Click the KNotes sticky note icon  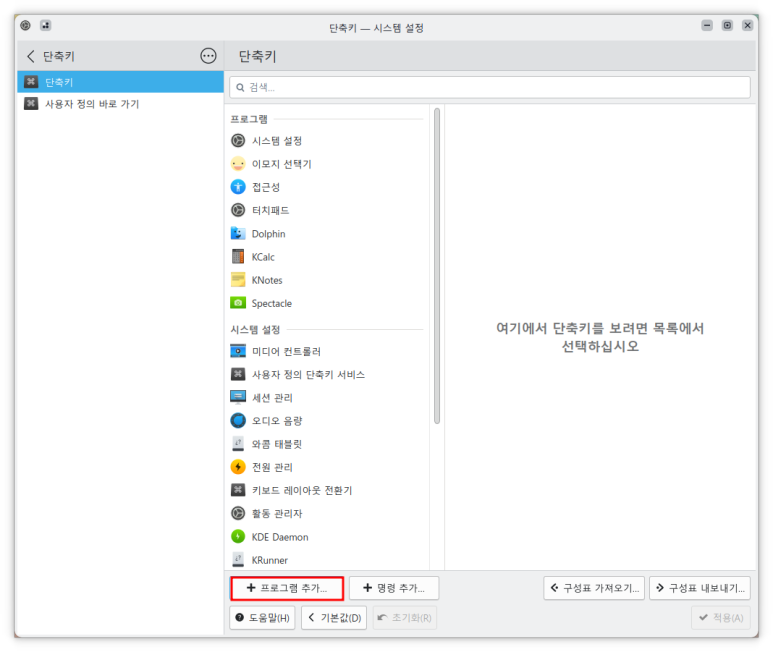(238, 279)
